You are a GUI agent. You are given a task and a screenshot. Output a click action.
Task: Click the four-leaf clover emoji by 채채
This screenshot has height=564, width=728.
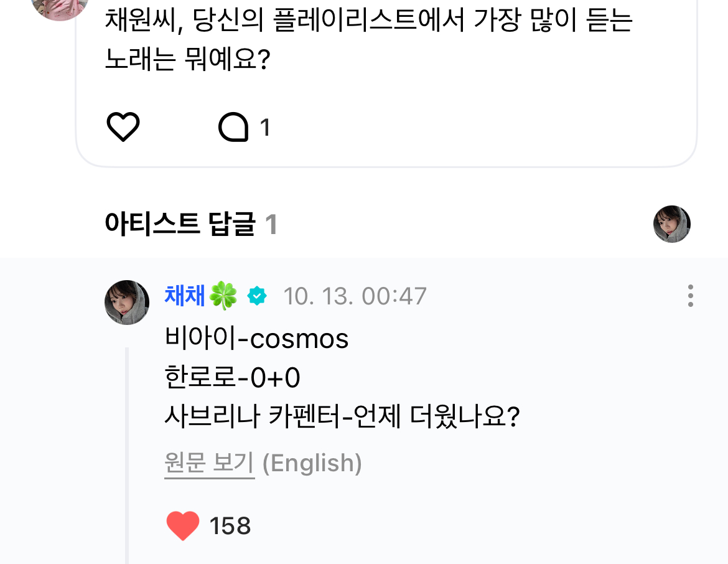click(x=223, y=296)
